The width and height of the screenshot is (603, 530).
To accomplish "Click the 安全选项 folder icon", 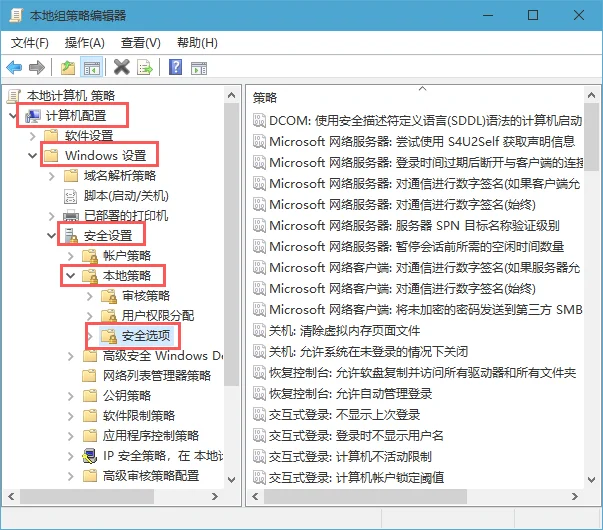I will [108, 336].
